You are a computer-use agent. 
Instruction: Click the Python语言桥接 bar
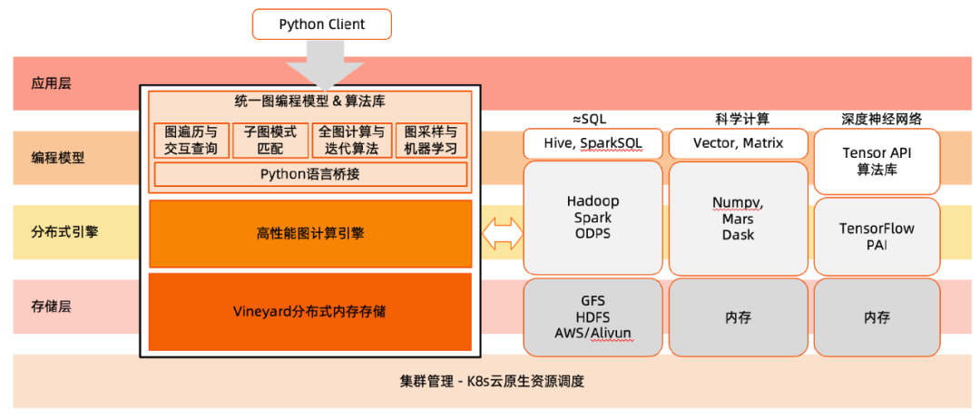coord(310,174)
